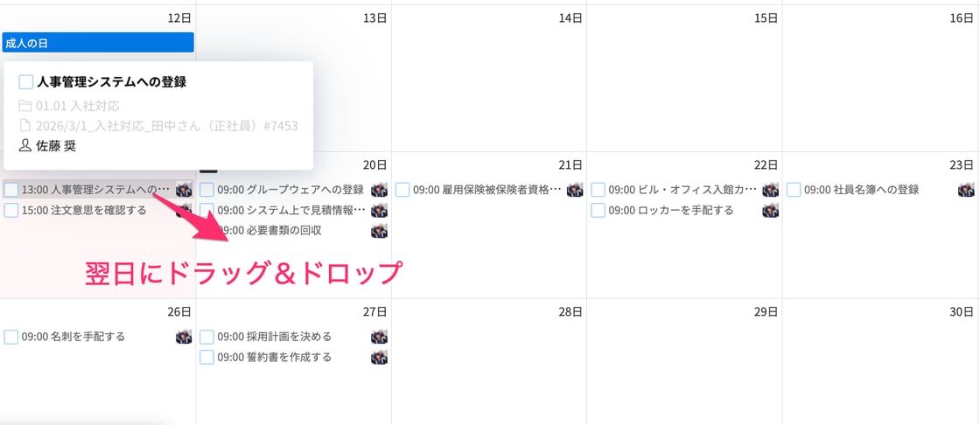The width and height of the screenshot is (980, 425).
Task: Open 09:00 システム上で見積情報 task
Action: [291, 211]
